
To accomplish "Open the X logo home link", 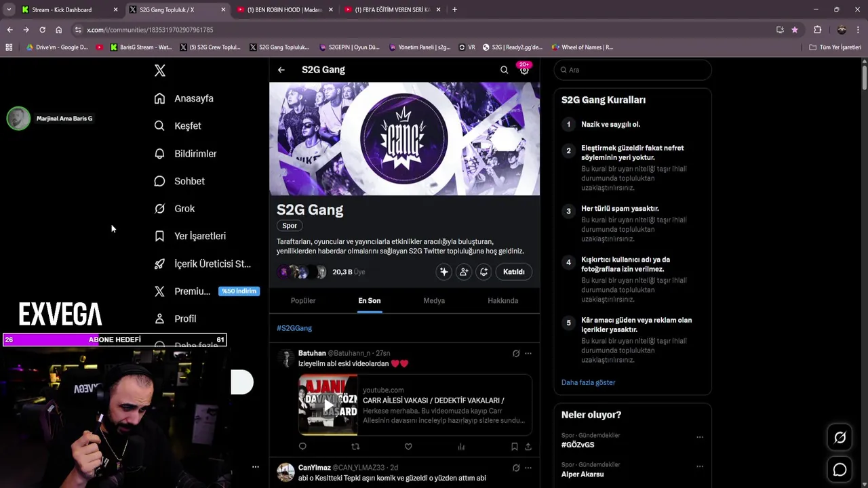I will pyautogui.click(x=159, y=70).
